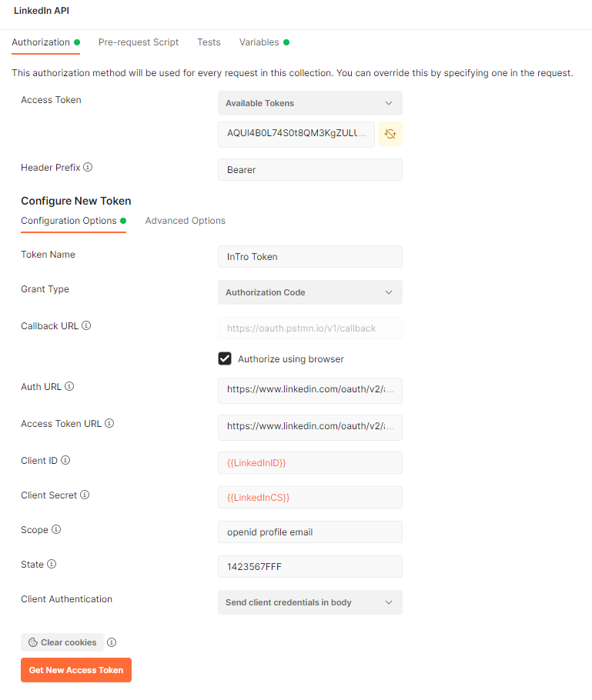Screen dimensions: 592x700
Task: Click info icon beside Clear cookies
Action: [x=112, y=642]
